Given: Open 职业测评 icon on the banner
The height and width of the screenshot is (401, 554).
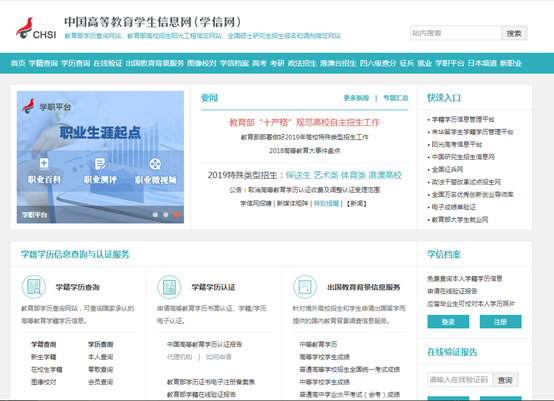Looking at the screenshot, I should [100, 164].
